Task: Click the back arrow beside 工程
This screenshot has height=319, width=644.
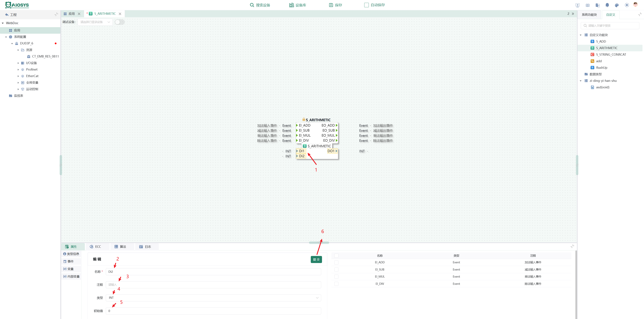Action: pyautogui.click(x=7, y=15)
